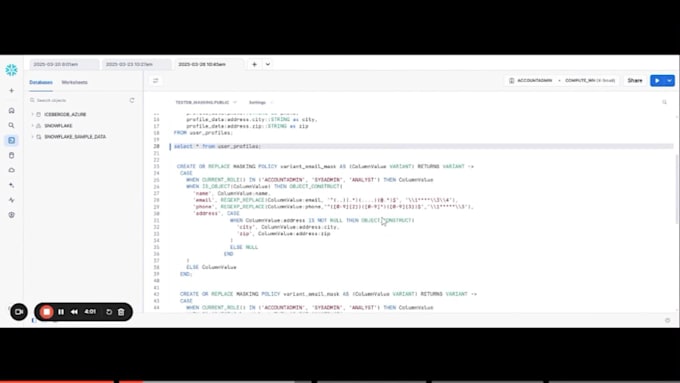Image resolution: width=680 pixels, height=383 pixels.
Task: Stop the Loom recording
Action: tap(46, 312)
